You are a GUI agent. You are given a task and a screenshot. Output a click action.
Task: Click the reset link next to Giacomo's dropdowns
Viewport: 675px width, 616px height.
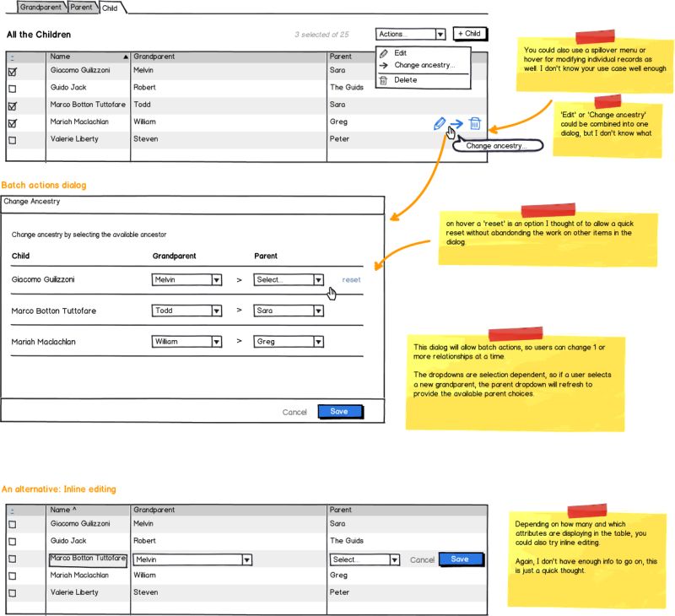(x=351, y=279)
